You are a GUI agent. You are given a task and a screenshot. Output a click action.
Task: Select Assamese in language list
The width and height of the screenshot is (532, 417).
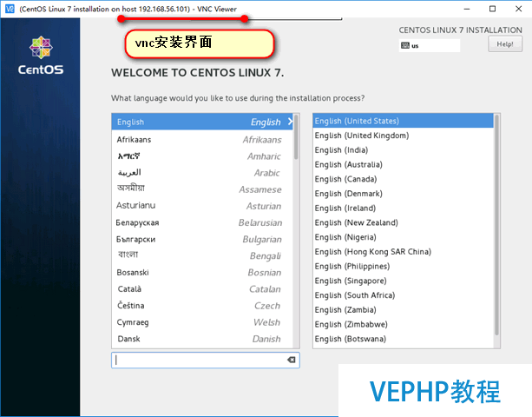pyautogui.click(x=202, y=189)
